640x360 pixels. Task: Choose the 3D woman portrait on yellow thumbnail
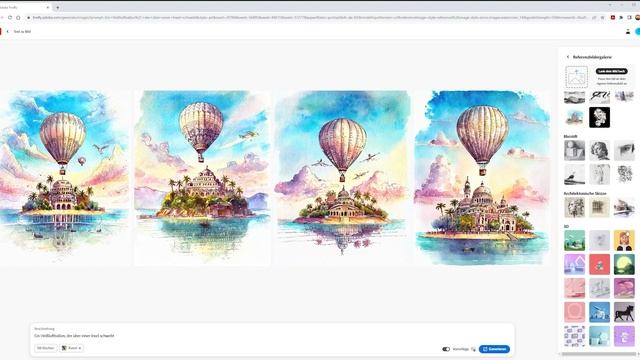coord(624,240)
